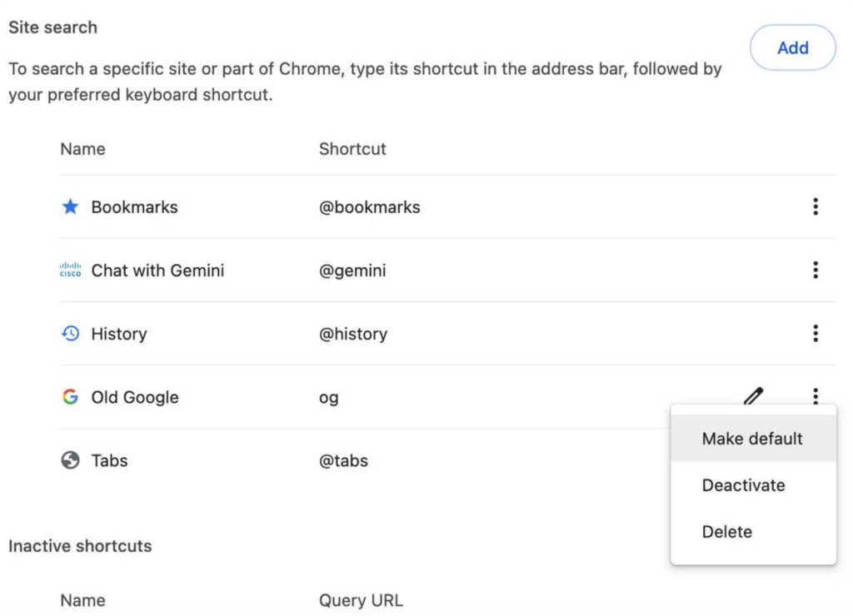Click the Chat with Gemini Cisco icon

click(71, 271)
